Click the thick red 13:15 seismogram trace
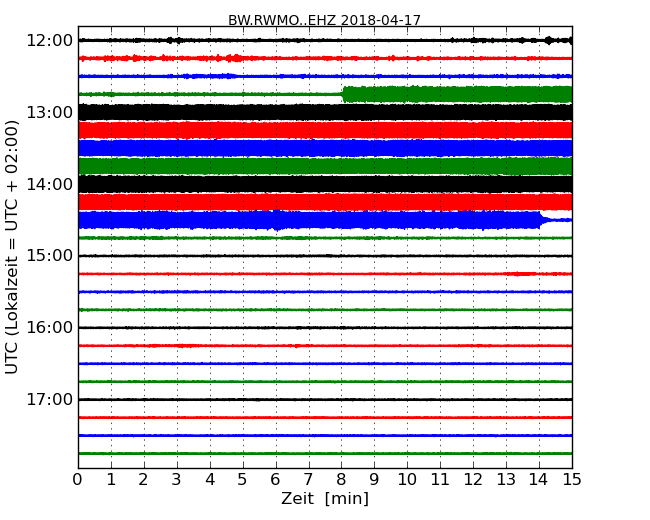This screenshot has height=520, width=650. coord(325,130)
